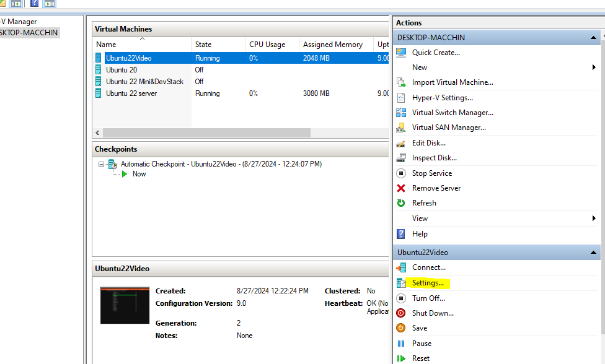Click the Import Virtual Machine icon
605x364 pixels.
(401, 82)
